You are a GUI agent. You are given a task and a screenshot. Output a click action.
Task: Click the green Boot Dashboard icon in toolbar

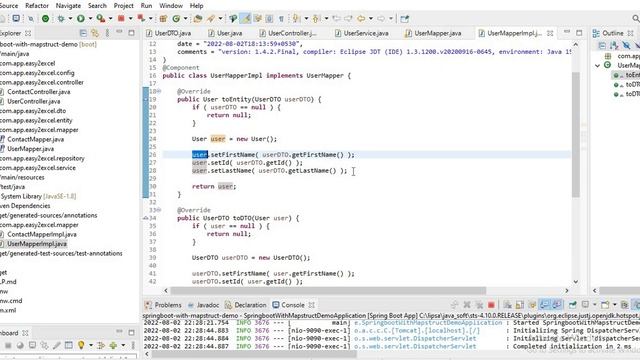coord(45,18)
